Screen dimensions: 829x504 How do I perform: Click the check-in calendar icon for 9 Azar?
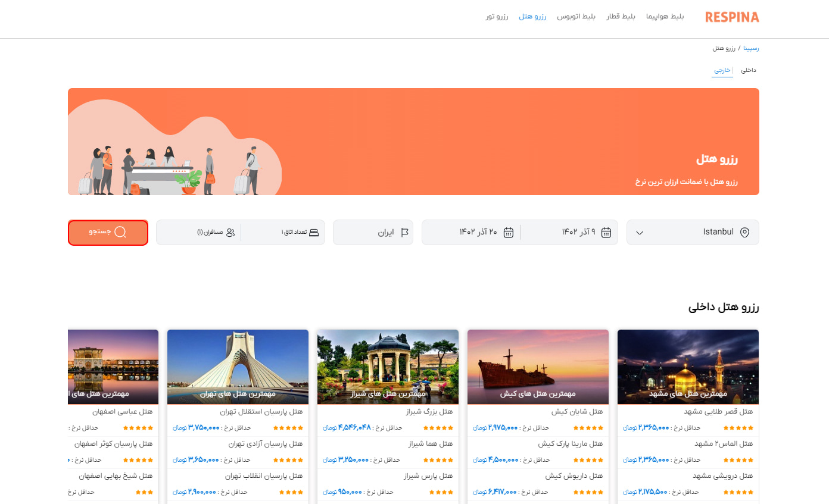tap(606, 233)
